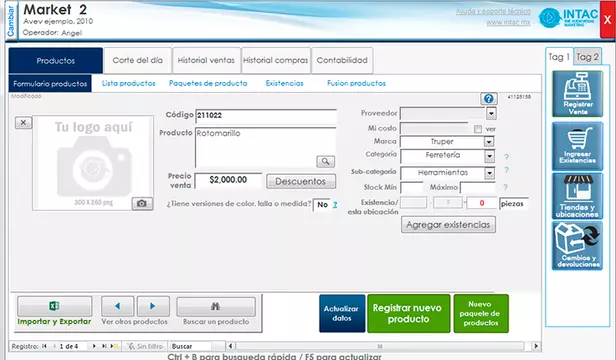Switch to the Corte del día tab
This screenshot has height=360, width=616.
tap(138, 61)
